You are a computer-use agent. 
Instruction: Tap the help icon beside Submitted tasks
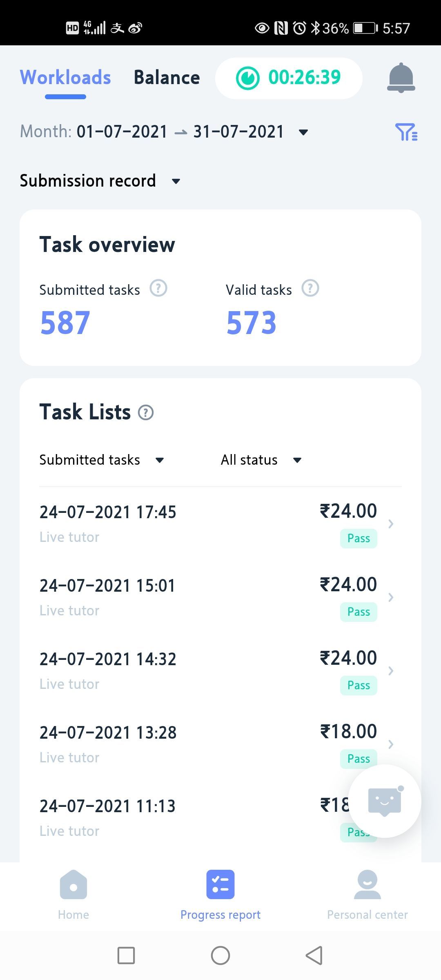(158, 288)
